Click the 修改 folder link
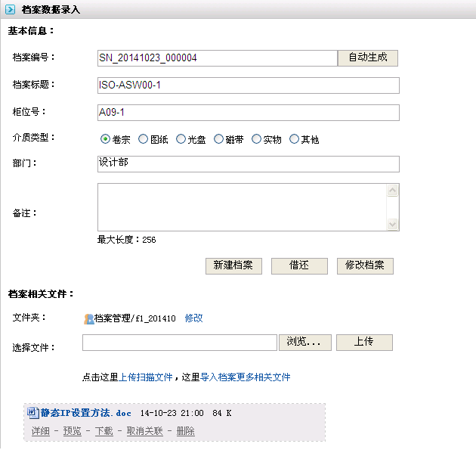This screenshot has width=476, height=450. [x=194, y=318]
